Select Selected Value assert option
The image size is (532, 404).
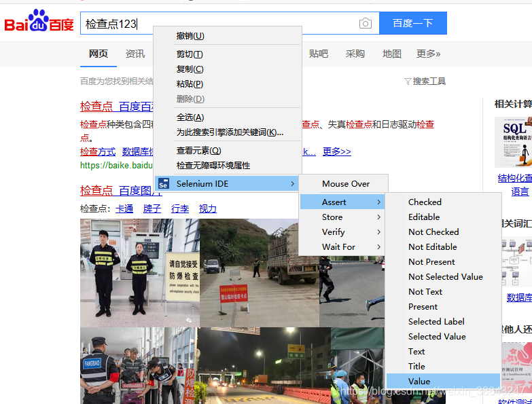coord(443,336)
